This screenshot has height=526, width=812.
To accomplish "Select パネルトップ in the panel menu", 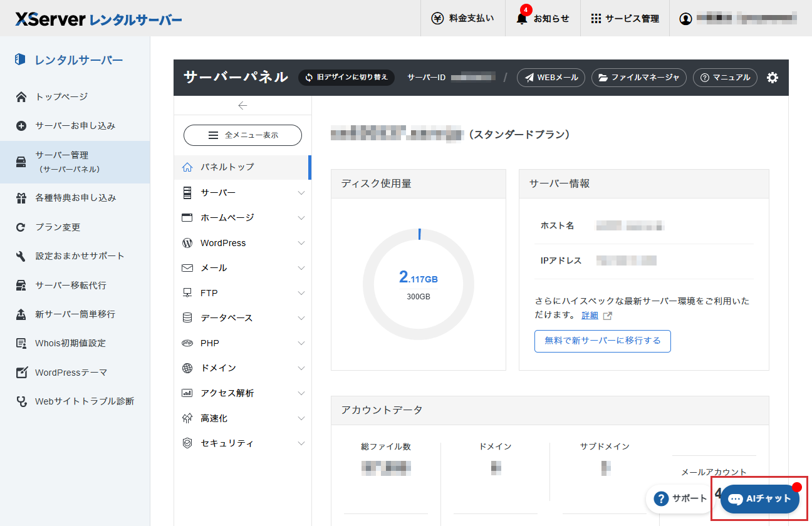I will point(242,167).
